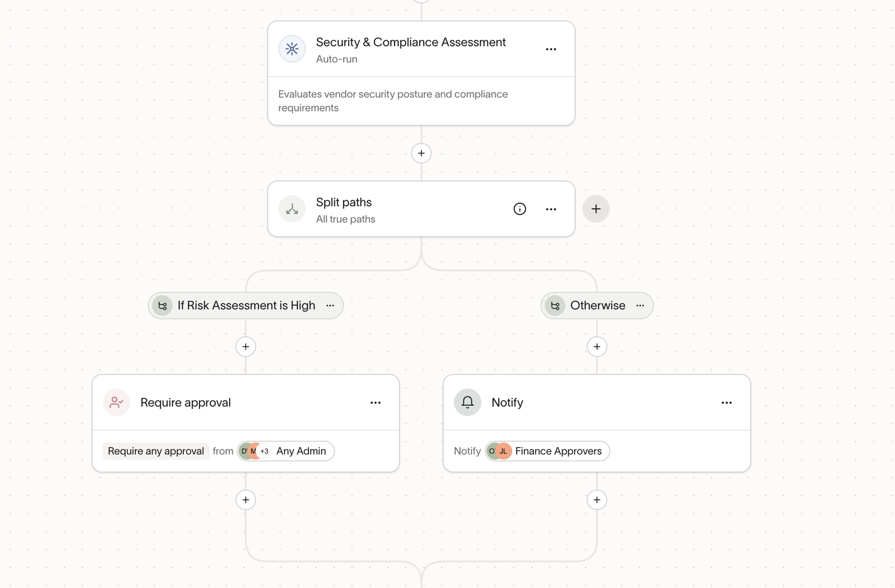Select the Otherwise path label

tap(597, 306)
